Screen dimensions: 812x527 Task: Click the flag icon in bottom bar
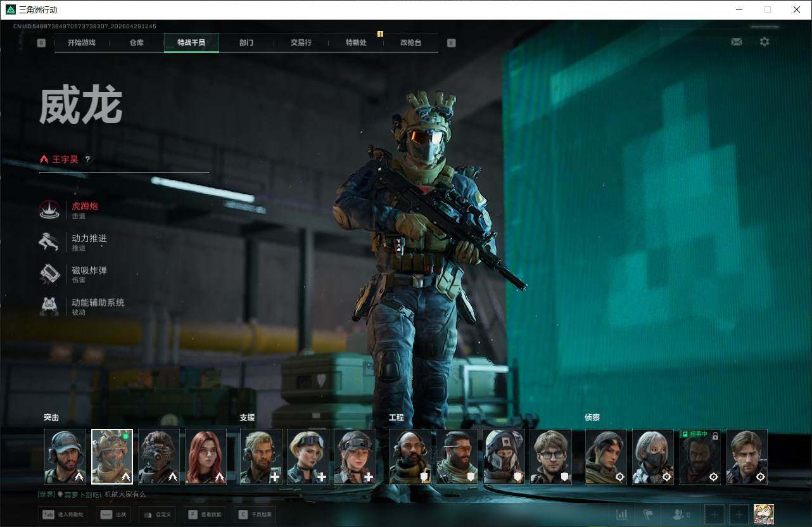[x=648, y=514]
